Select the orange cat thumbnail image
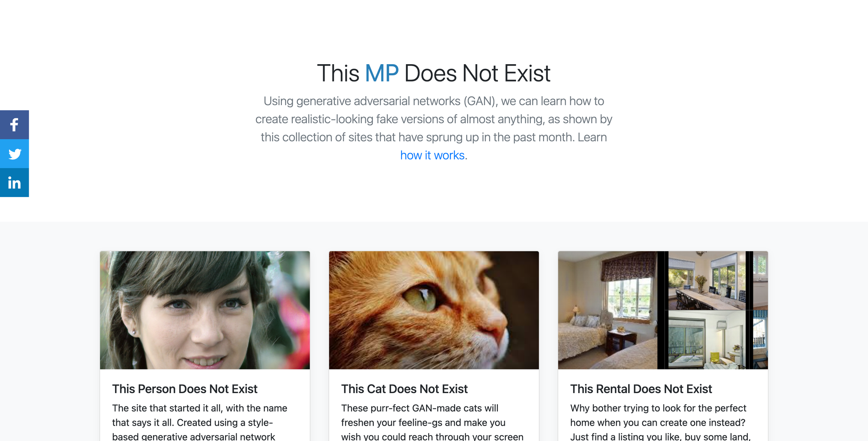The height and width of the screenshot is (441, 868). tap(434, 310)
